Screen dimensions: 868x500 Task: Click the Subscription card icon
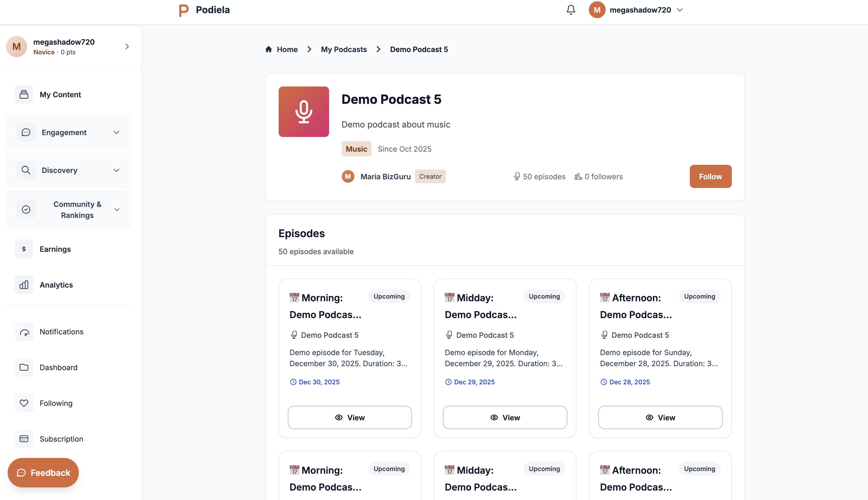(24, 439)
